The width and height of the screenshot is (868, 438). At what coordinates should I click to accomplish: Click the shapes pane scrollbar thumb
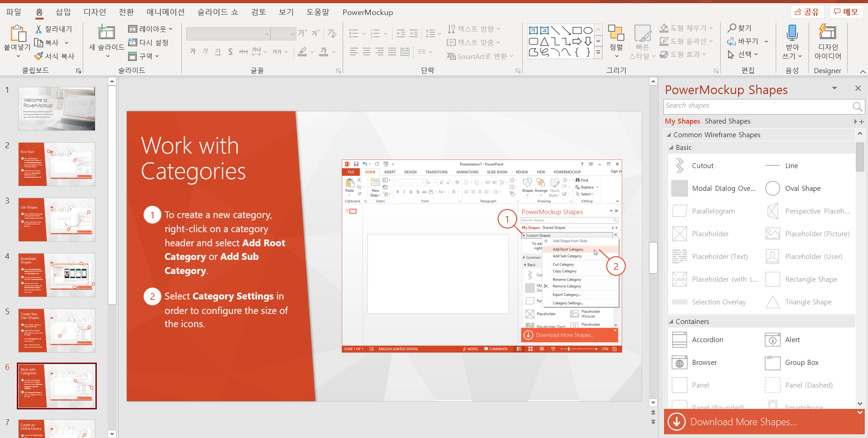860,157
